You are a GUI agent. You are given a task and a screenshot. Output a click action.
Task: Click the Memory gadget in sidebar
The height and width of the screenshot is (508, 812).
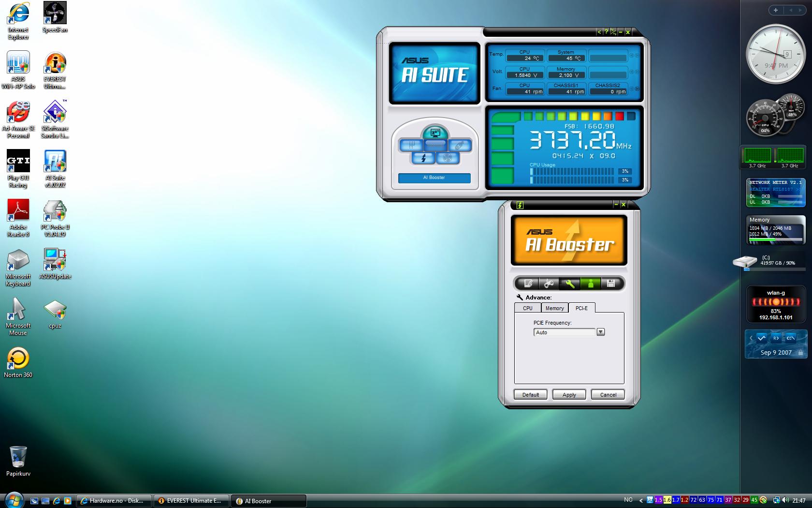775,230
